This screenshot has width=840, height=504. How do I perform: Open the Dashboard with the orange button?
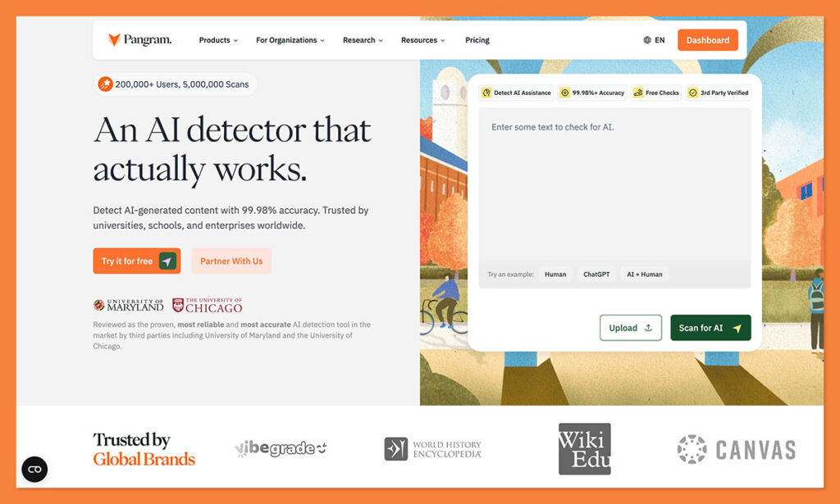pyautogui.click(x=707, y=39)
